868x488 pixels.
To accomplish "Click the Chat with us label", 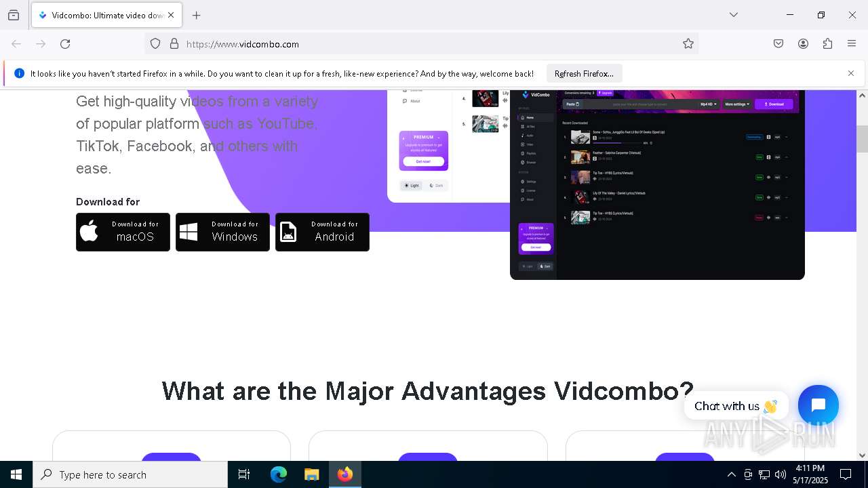I will (736, 406).
